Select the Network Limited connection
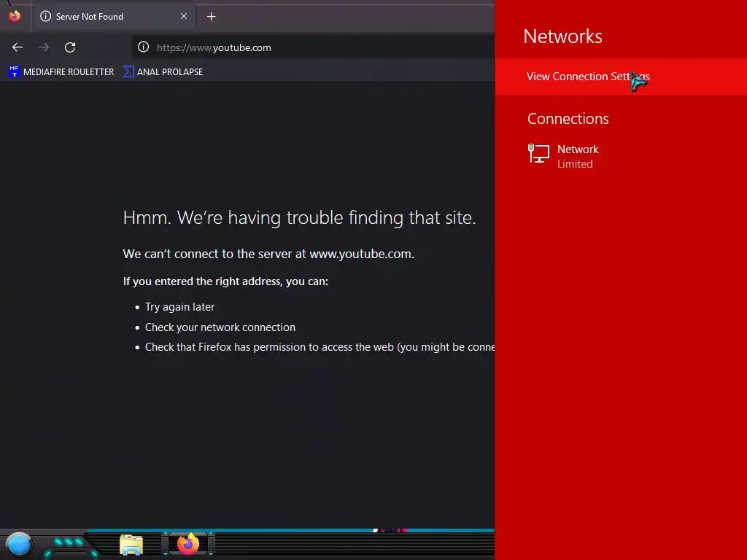 621,156
